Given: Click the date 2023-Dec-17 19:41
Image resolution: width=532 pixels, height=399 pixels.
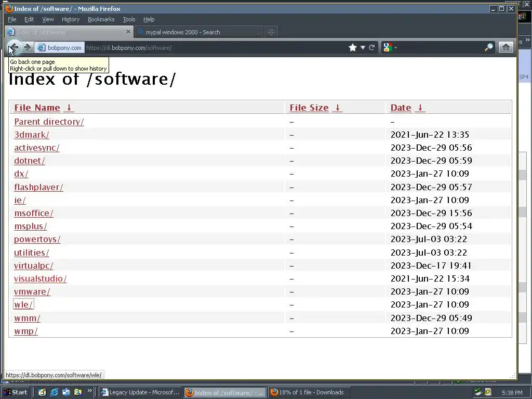Looking at the screenshot, I should (x=431, y=265).
